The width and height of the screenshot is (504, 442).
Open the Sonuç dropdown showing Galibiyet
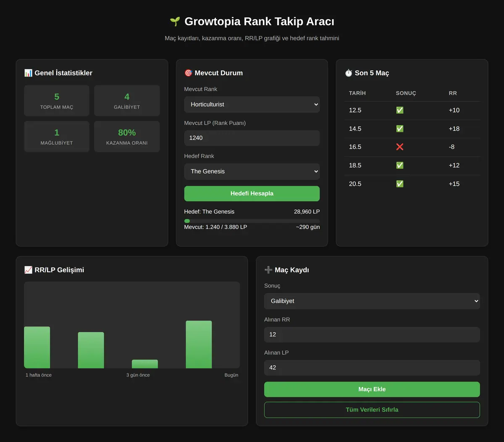[372, 301]
